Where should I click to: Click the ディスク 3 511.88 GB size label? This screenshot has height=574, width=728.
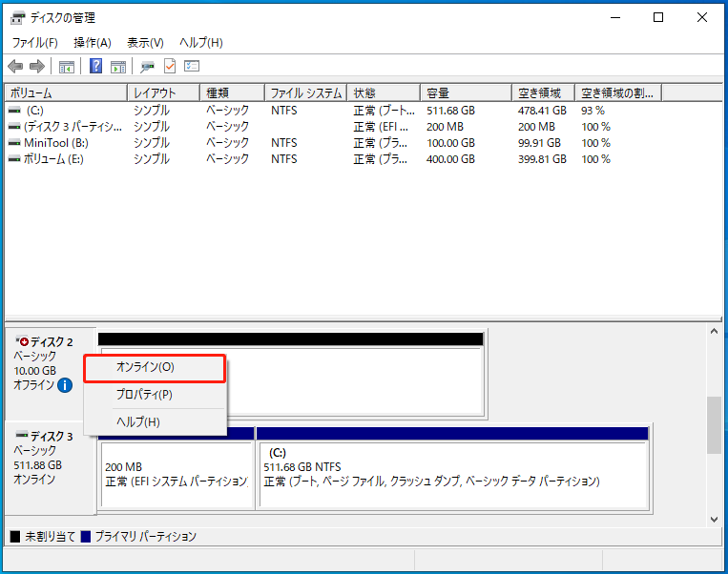tap(37, 465)
